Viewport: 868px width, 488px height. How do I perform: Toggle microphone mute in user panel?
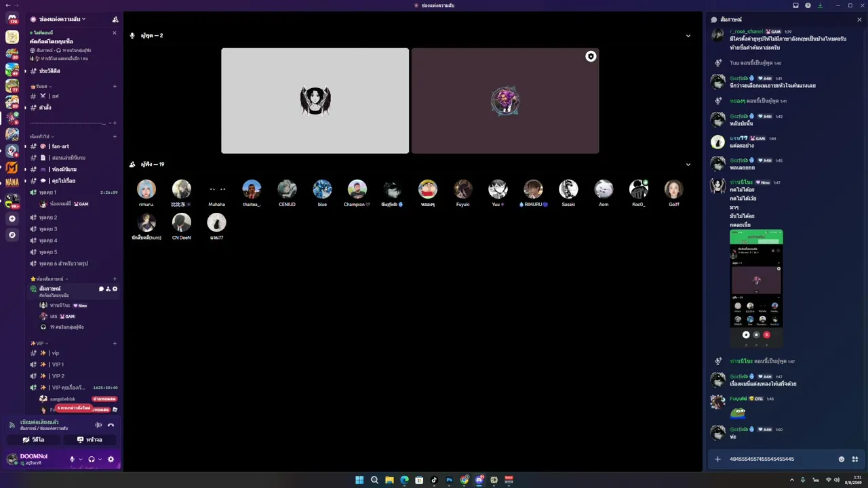(72, 460)
